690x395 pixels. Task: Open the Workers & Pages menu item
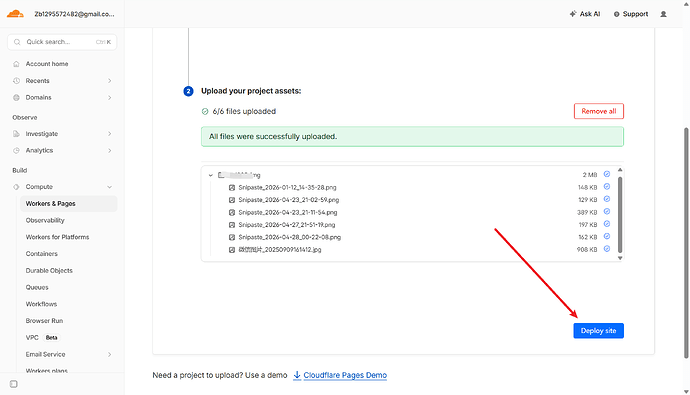pyautogui.click(x=69, y=204)
